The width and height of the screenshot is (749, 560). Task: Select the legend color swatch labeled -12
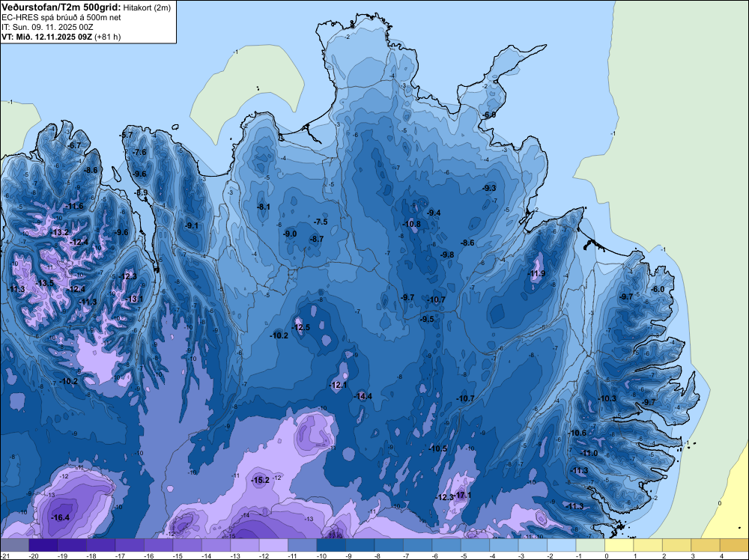273,544
